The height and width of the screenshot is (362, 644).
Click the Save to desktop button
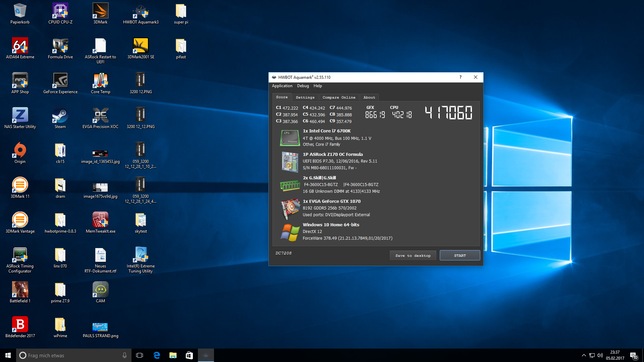point(413,255)
